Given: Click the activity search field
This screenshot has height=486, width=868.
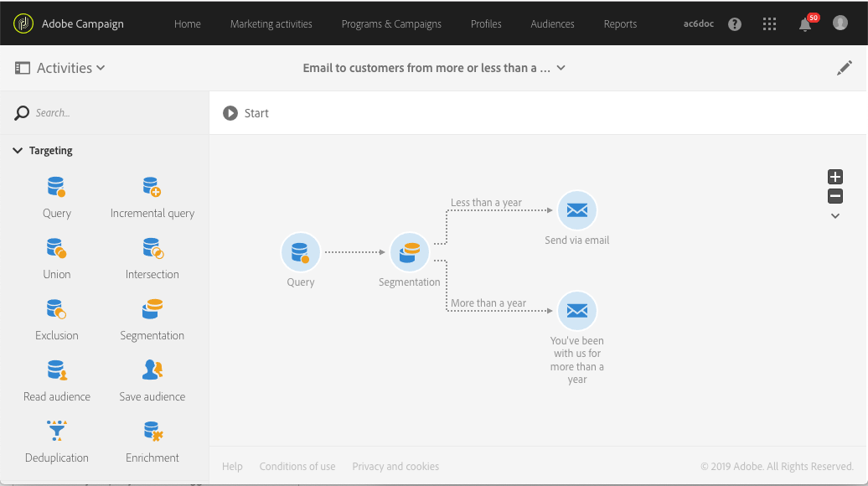Looking at the screenshot, I should coord(109,112).
